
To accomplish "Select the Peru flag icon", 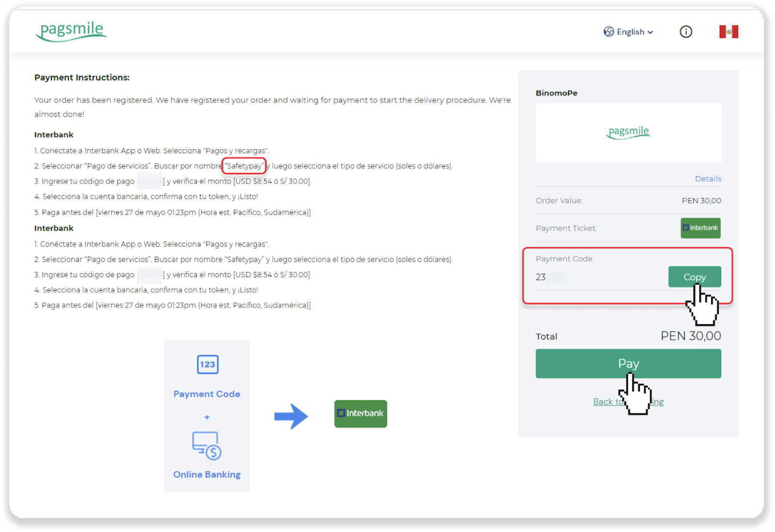I will click(728, 32).
